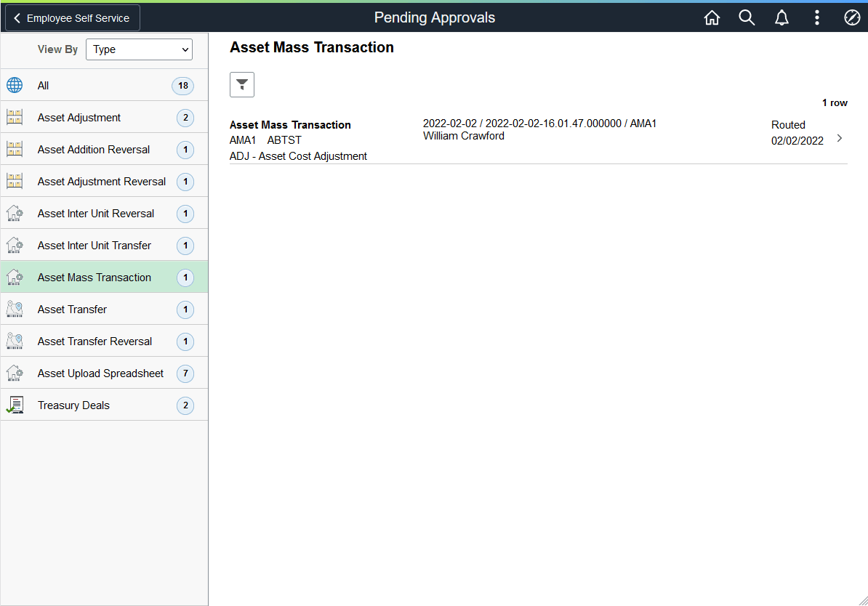This screenshot has height=606, width=868.
Task: Open the global Search magnifier icon
Action: pyautogui.click(x=747, y=17)
